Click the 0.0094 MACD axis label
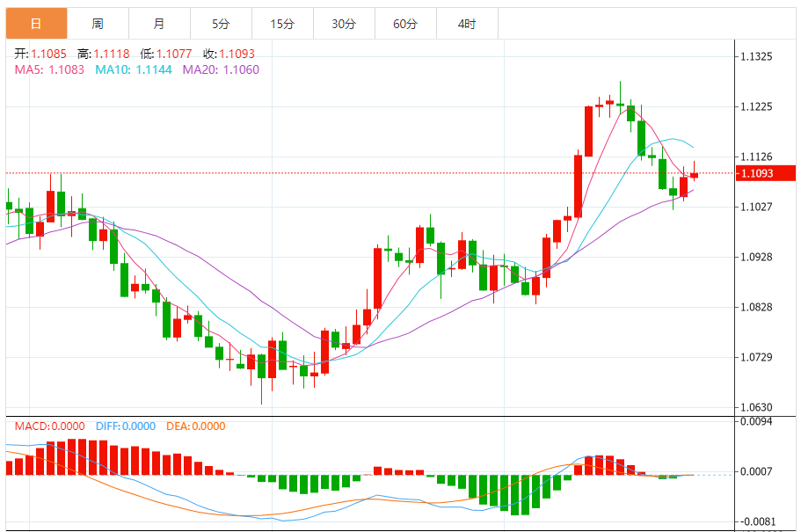 (x=756, y=421)
